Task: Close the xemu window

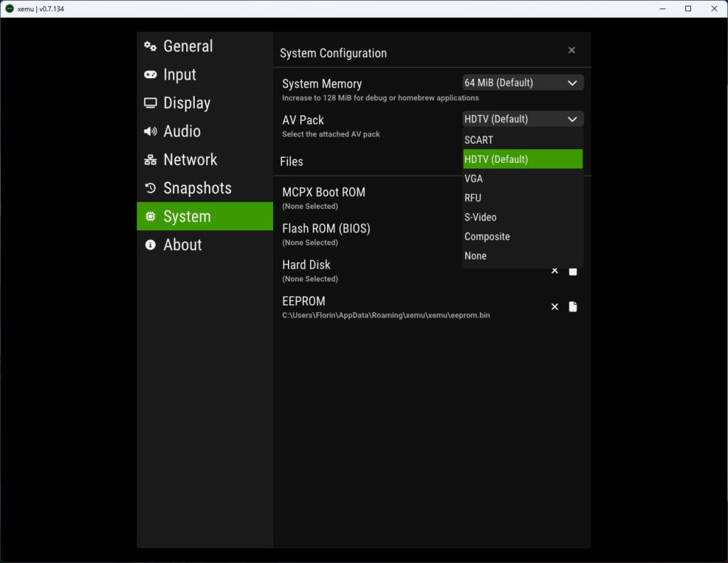Action: pos(714,9)
